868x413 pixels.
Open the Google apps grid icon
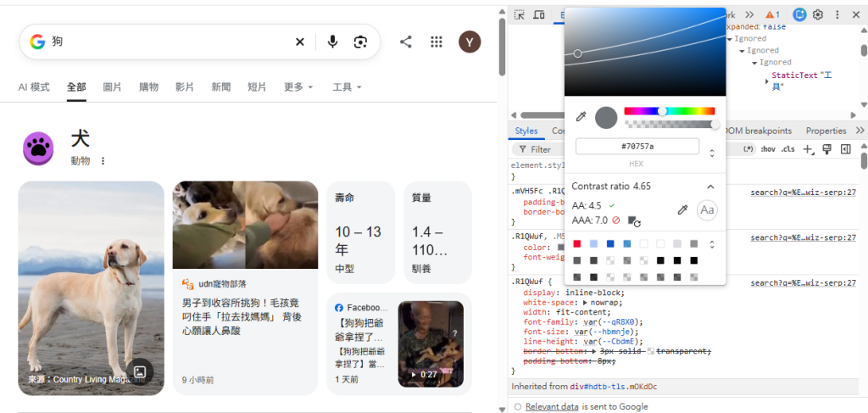click(437, 42)
